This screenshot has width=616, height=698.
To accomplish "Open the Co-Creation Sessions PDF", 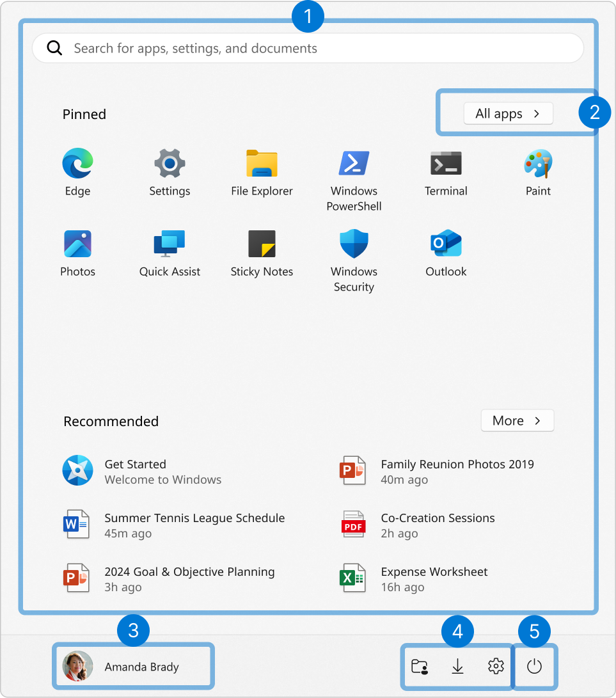I will tap(417, 525).
